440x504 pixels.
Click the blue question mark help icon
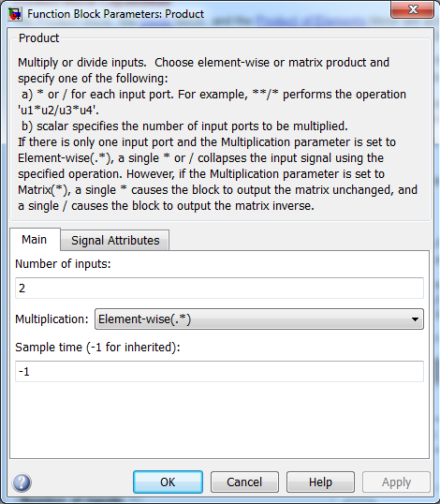click(x=22, y=482)
